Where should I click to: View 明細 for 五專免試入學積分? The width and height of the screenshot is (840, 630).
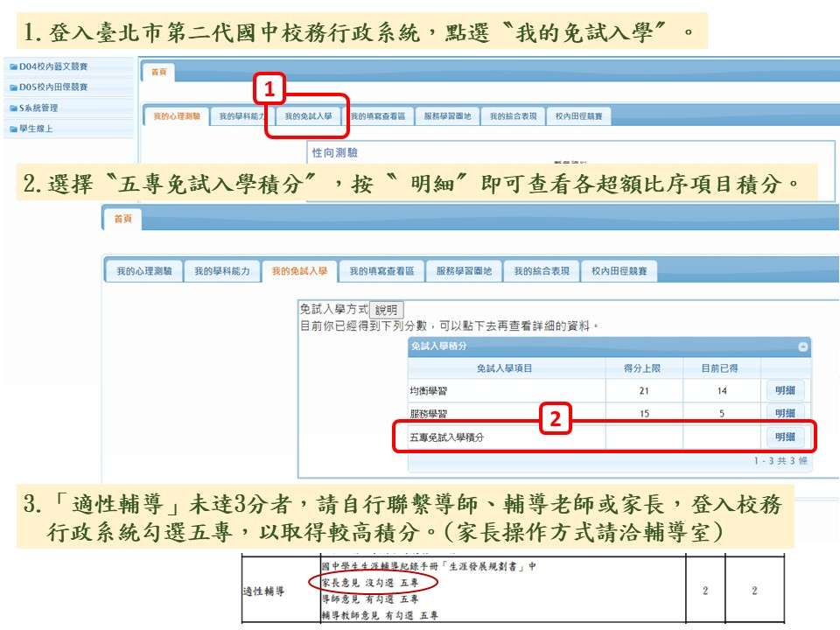(785, 437)
